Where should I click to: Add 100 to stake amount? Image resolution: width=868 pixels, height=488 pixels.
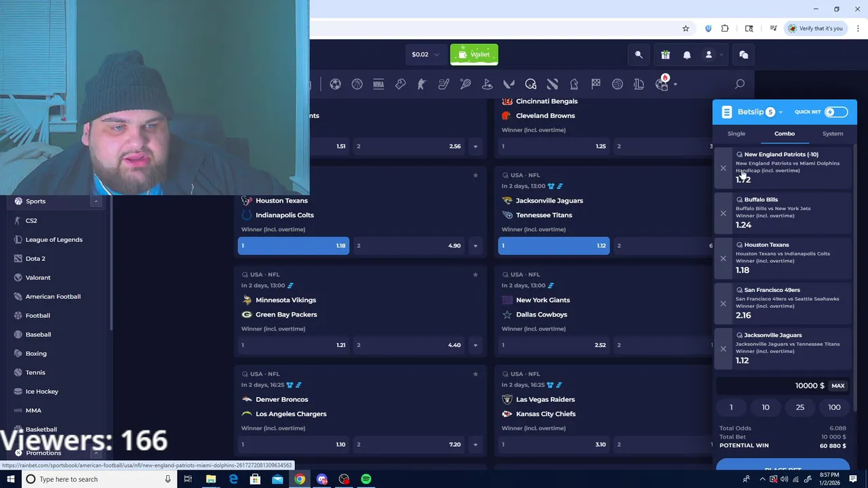[x=834, y=407]
